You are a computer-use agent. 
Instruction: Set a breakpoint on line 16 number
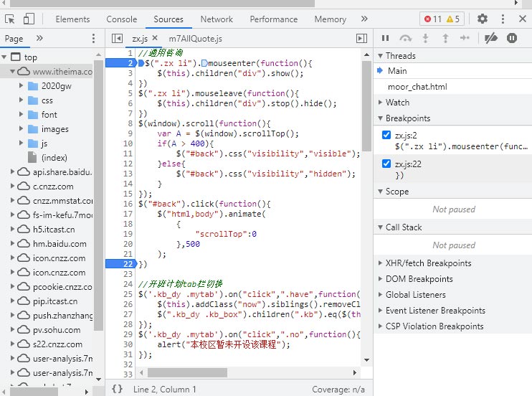click(x=128, y=204)
